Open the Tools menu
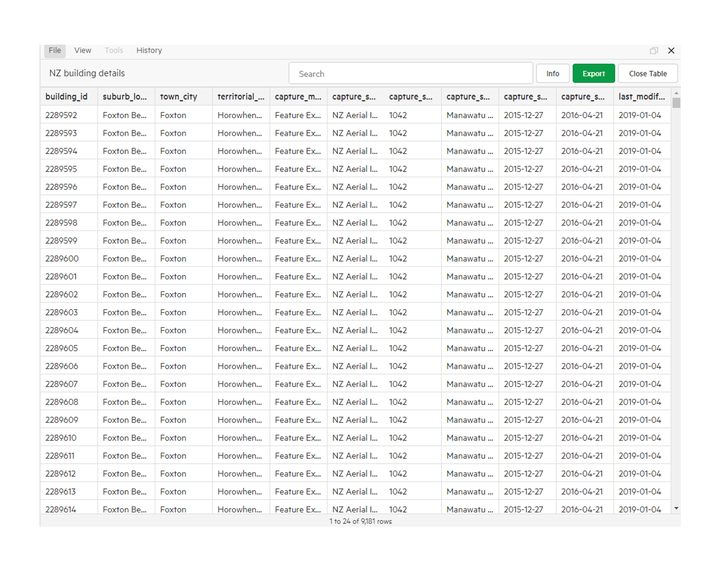The image size is (720, 568). [113, 51]
